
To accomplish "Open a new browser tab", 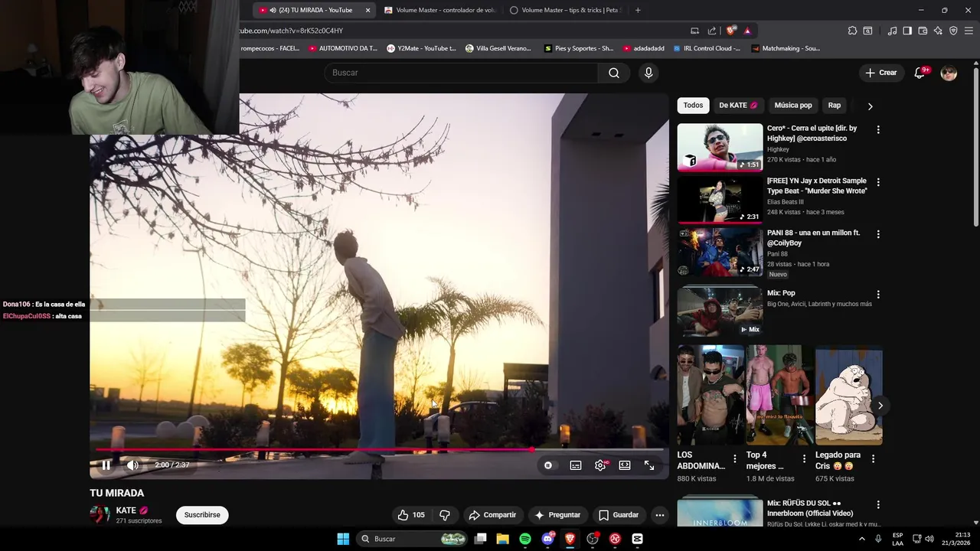I will [638, 10].
